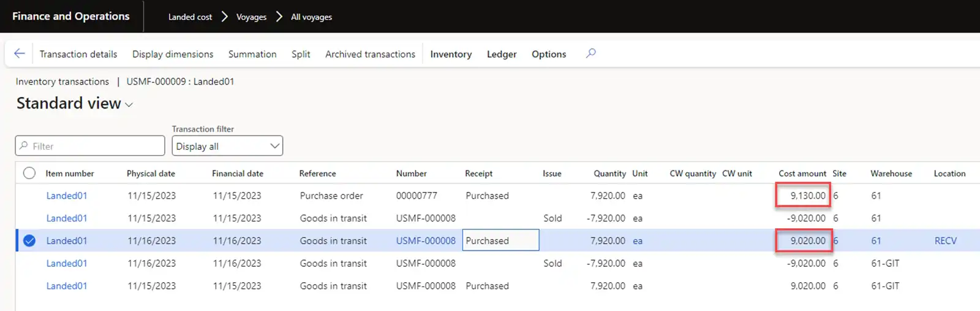This screenshot has width=980, height=311.
Task: Open the Ledger menu tab
Action: point(502,54)
